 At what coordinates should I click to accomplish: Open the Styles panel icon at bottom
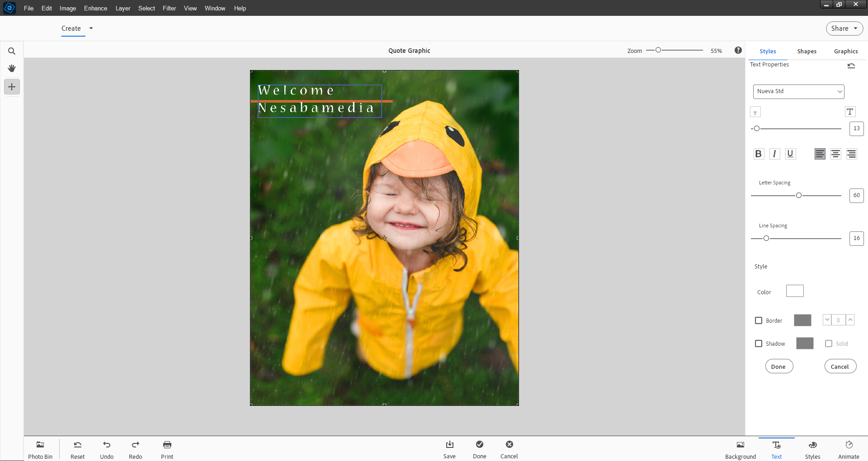(x=813, y=445)
